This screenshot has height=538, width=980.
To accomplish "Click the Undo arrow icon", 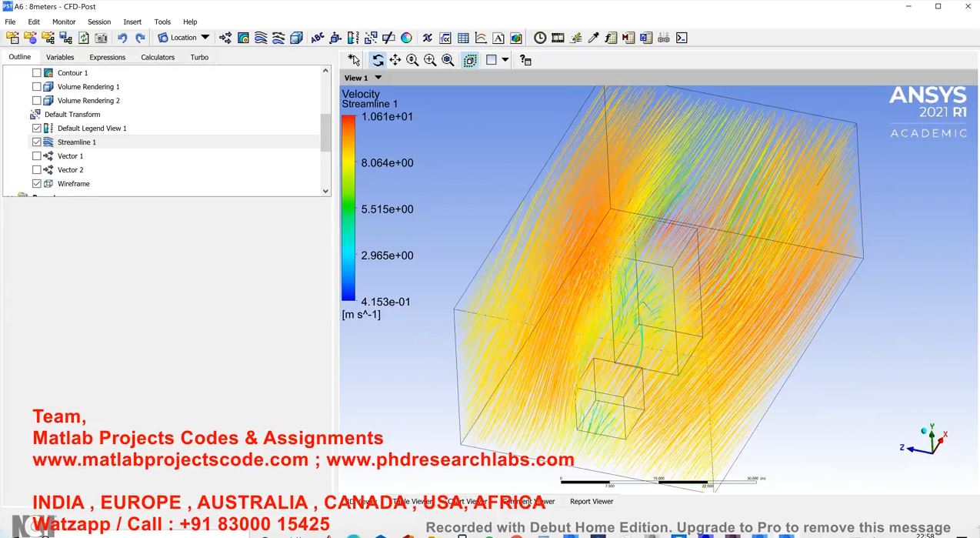I will click(122, 38).
